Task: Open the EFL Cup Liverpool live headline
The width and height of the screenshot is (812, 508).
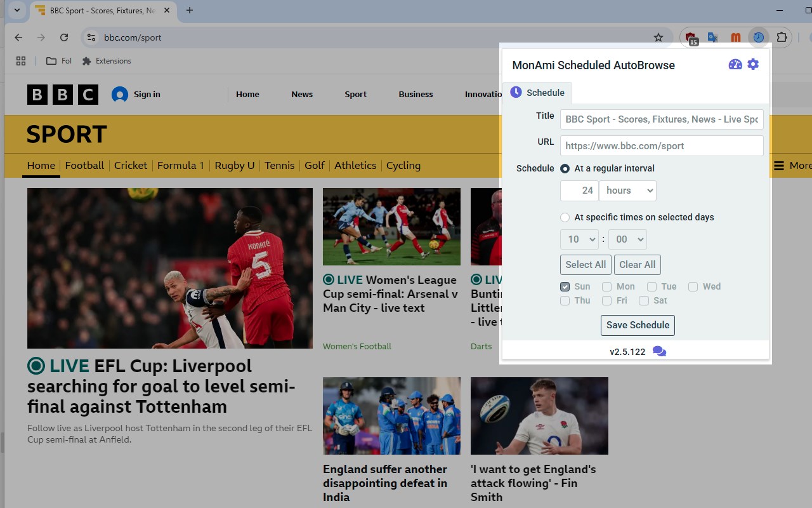Action: [x=161, y=386]
